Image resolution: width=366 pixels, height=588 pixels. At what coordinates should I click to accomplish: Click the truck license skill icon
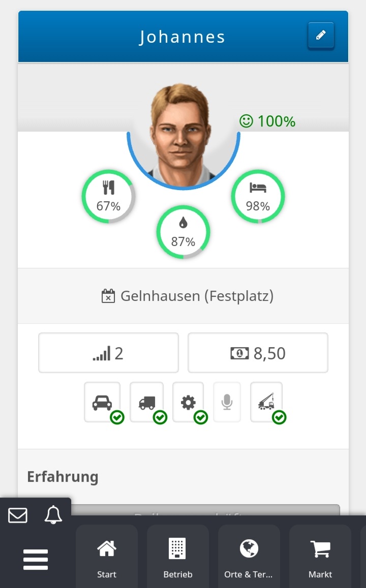coord(147,402)
